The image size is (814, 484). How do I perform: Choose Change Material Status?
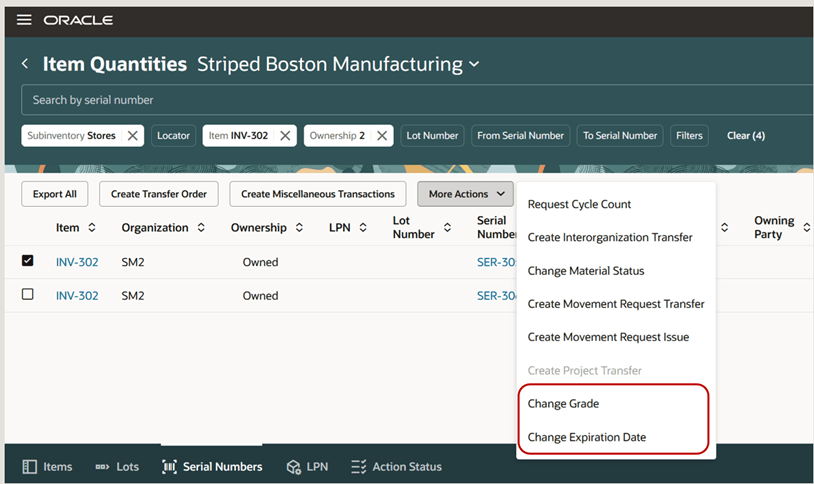pos(586,271)
